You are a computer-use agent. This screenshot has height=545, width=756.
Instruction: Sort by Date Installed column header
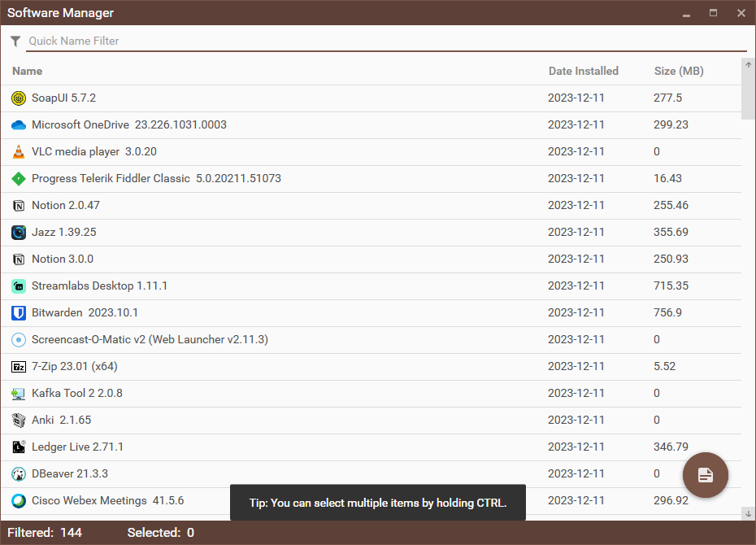[583, 72]
